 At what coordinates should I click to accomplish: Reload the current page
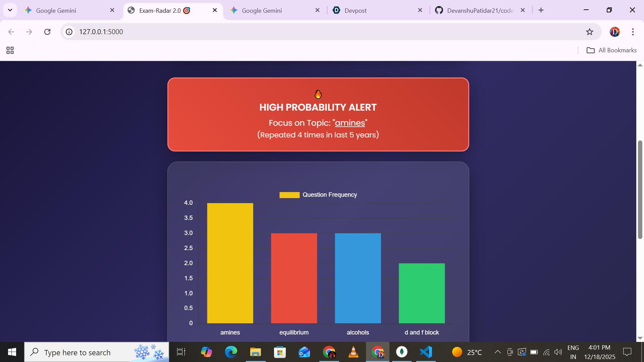click(x=47, y=32)
